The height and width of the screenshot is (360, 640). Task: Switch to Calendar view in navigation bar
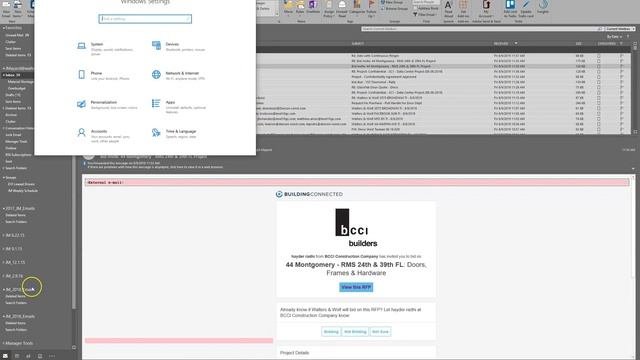[17, 356]
